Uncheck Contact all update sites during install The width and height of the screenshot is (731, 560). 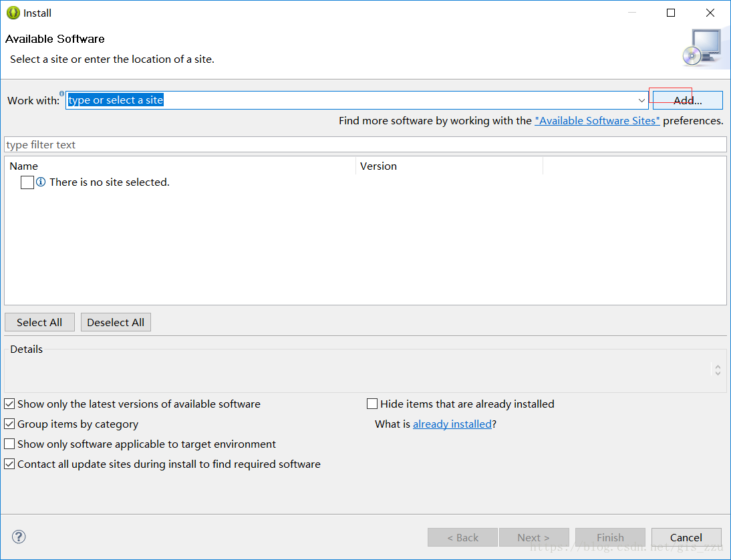point(9,464)
